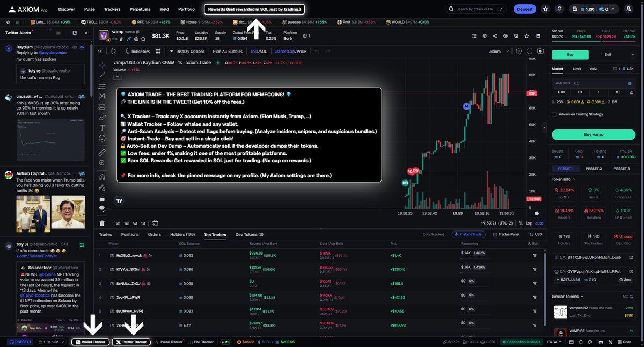The height and width of the screenshot is (347, 644).
Task: Open Perpetuals section
Action: 140,9
